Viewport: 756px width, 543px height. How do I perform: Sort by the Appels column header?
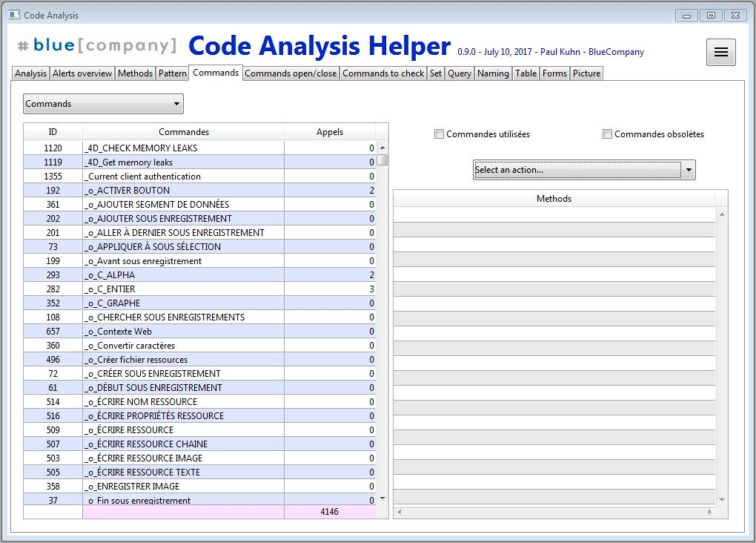coord(330,132)
